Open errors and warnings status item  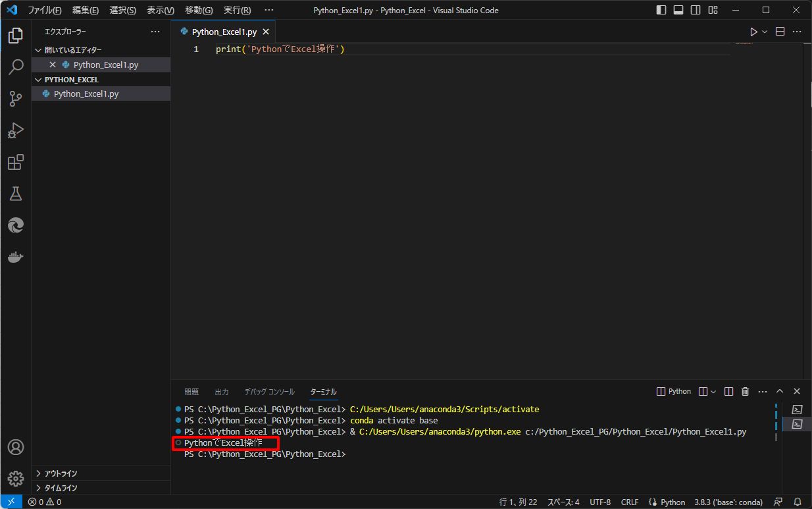(44, 502)
